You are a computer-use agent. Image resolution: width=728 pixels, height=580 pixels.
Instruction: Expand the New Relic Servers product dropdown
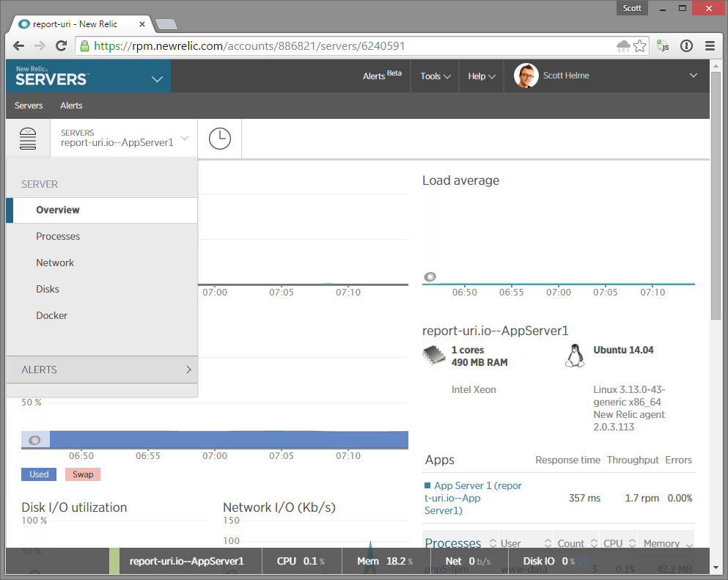point(157,78)
